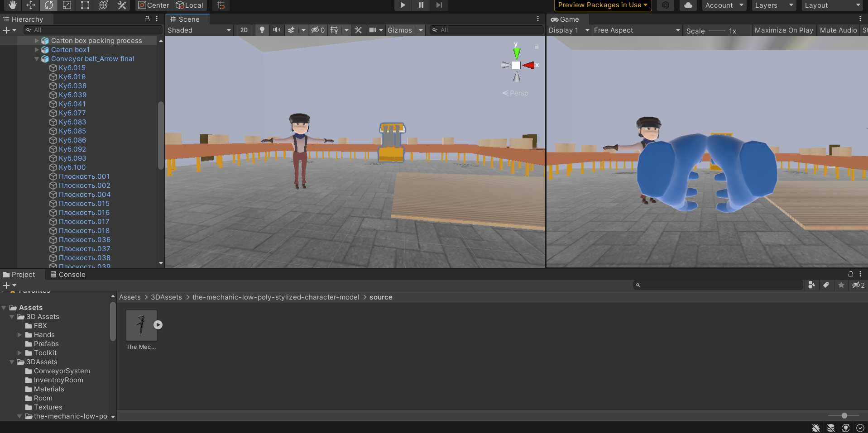Open the Layers dropdown
Viewport: 868px width, 433px height.
(x=774, y=5)
